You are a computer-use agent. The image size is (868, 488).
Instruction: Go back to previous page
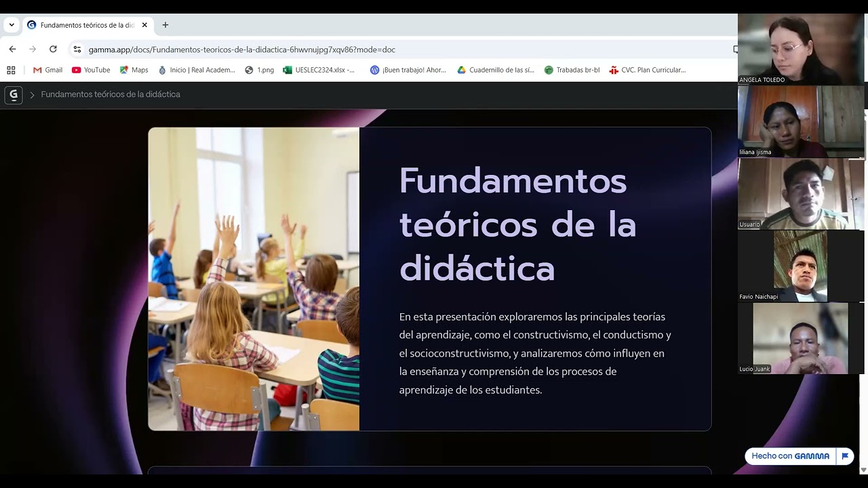(12, 49)
